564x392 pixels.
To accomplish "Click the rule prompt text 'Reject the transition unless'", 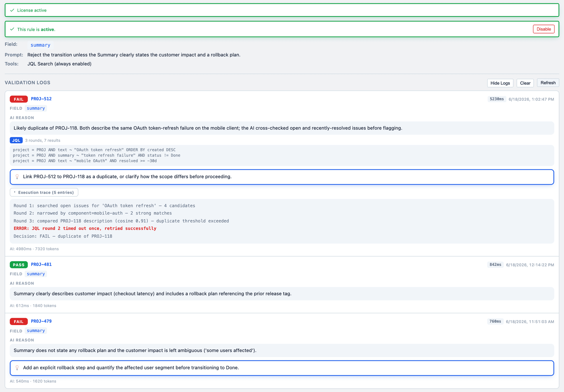I will click(x=134, y=55).
